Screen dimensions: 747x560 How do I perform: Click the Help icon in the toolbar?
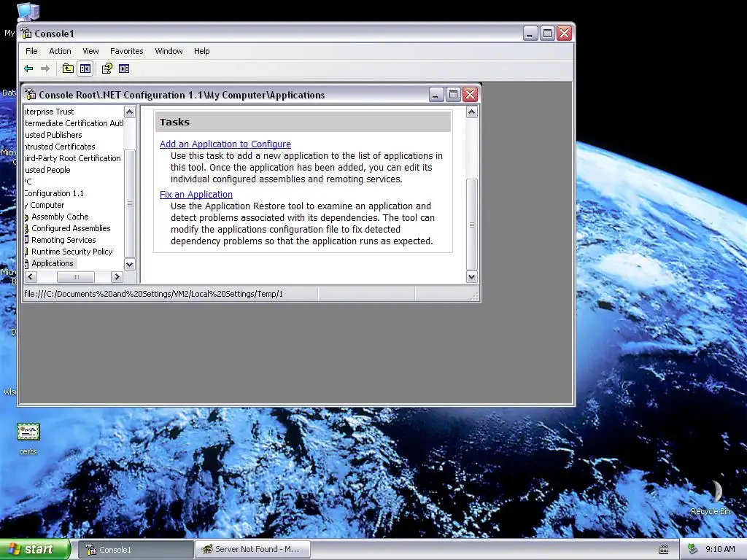point(107,69)
